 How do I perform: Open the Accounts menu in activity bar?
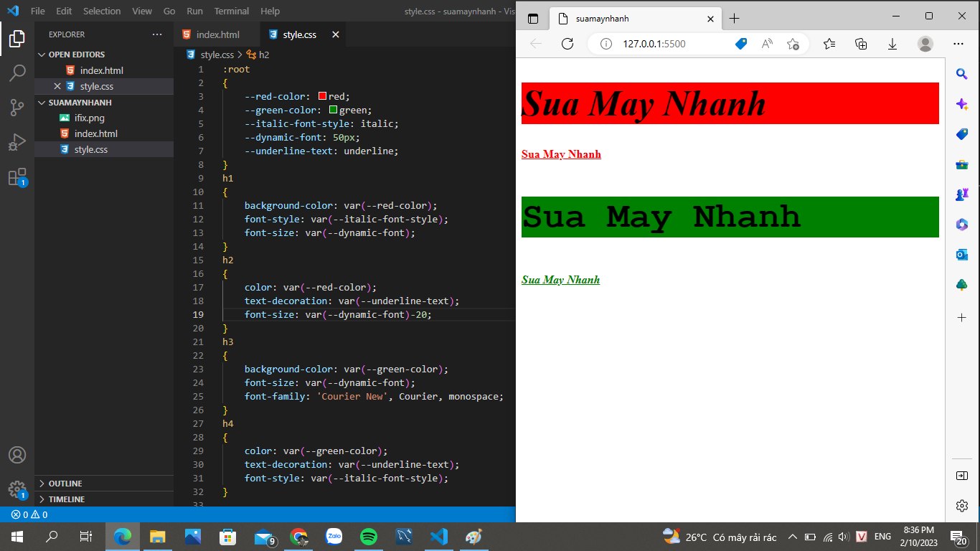click(x=17, y=455)
